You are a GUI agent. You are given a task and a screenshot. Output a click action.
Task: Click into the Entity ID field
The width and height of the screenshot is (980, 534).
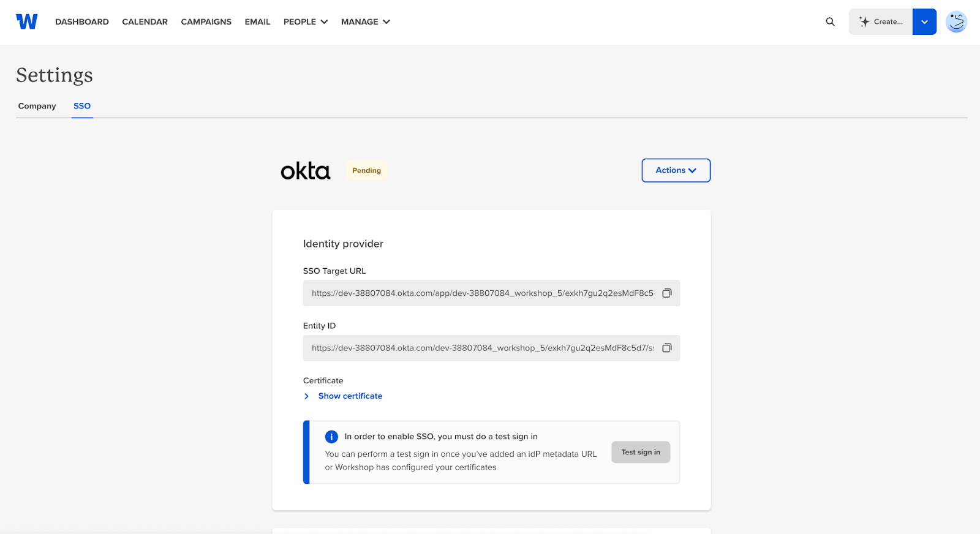[491, 348]
